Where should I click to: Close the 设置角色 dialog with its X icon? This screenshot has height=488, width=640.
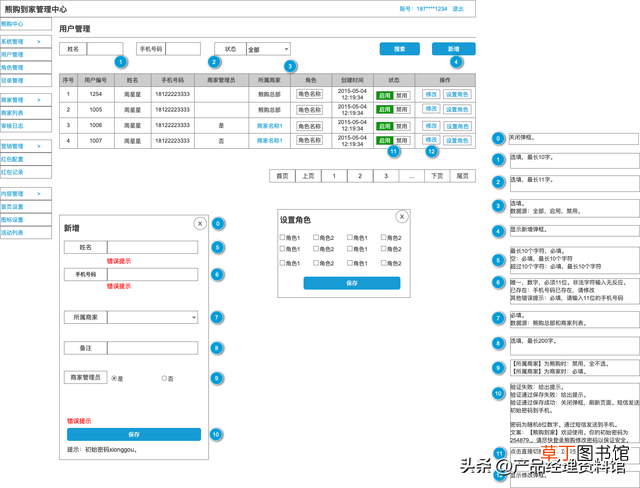pyautogui.click(x=402, y=217)
